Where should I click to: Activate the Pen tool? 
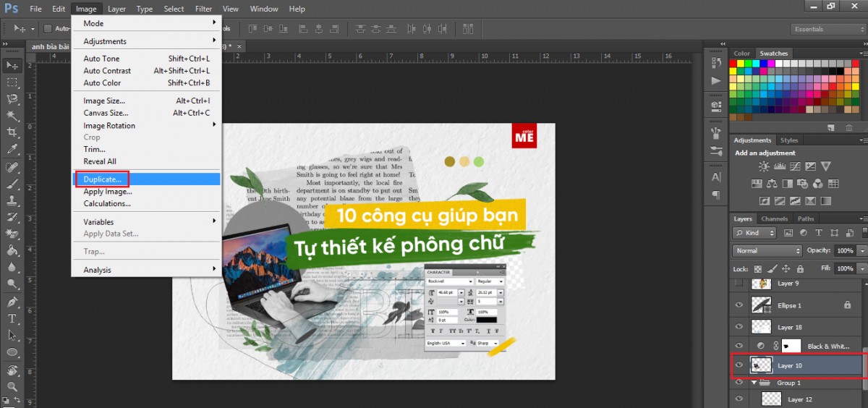[x=12, y=302]
